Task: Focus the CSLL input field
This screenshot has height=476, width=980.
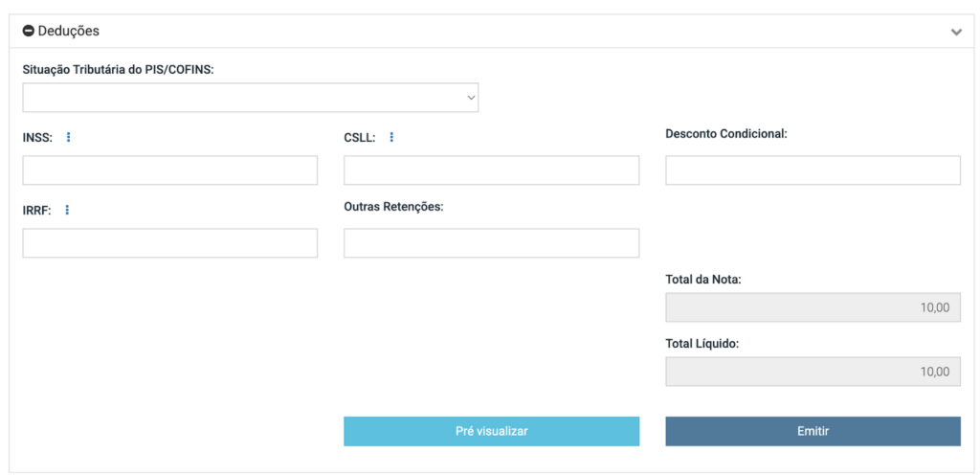Action: coord(491,170)
